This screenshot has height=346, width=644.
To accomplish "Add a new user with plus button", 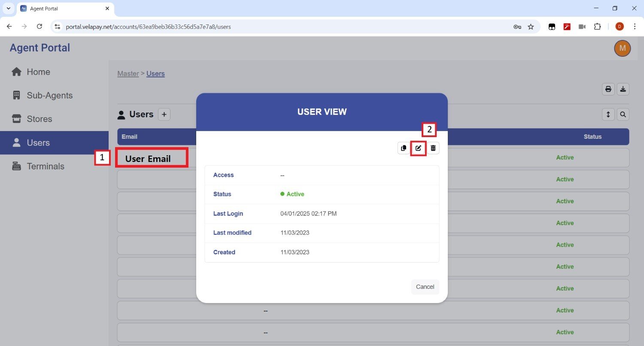I will [x=164, y=114].
